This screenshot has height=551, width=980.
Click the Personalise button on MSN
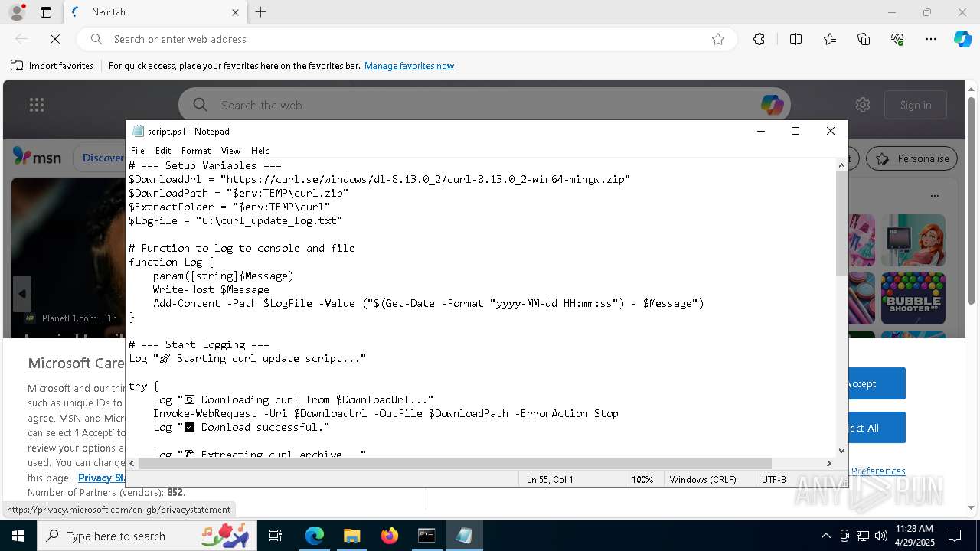912,158
